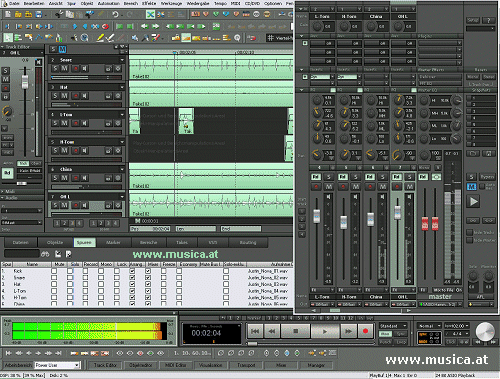Solo the Snare track in the arranger
The height and width of the screenshot is (379, 500).
point(55,69)
